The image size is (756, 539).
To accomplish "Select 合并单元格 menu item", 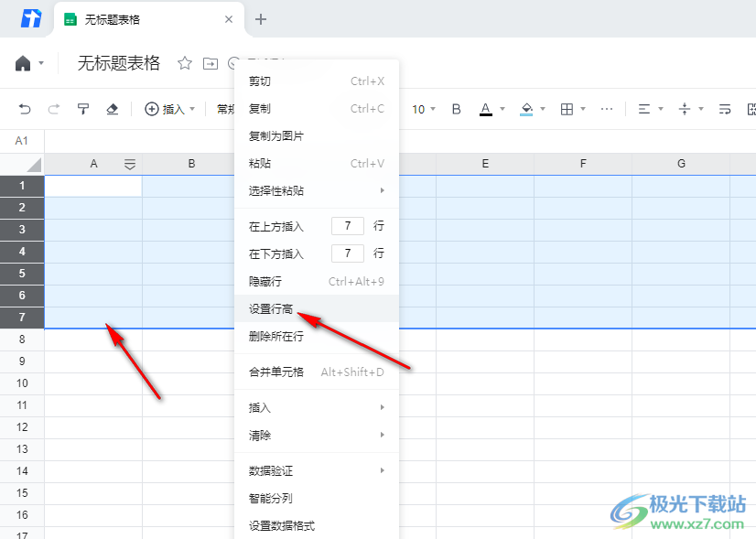I will pos(317,372).
